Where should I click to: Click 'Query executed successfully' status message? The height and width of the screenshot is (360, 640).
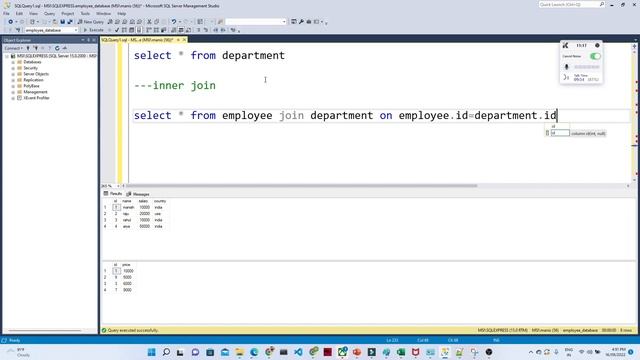pos(133,330)
